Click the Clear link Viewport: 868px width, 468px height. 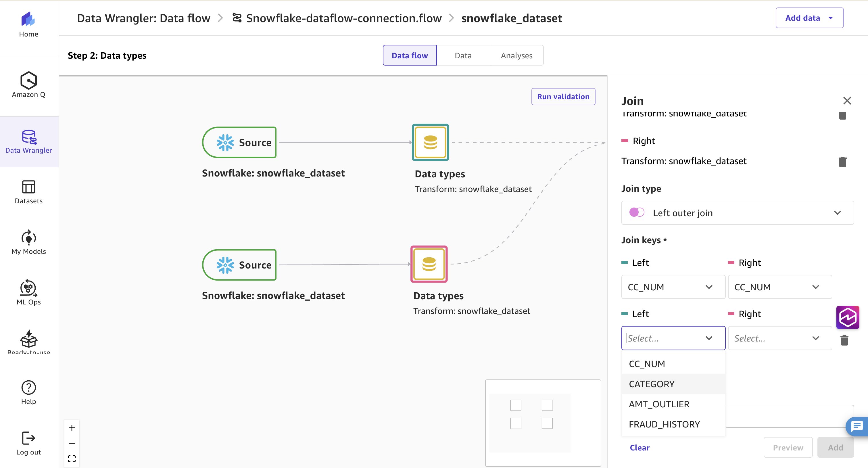639,448
